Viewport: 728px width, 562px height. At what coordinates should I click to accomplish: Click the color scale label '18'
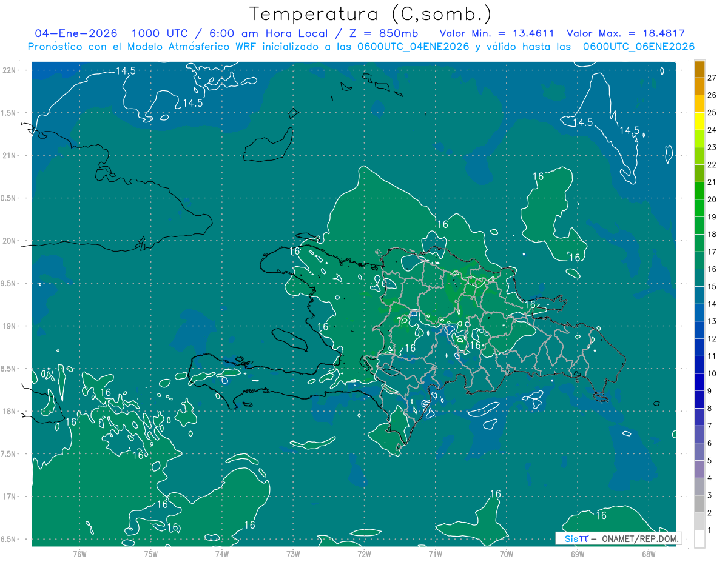[712, 234]
